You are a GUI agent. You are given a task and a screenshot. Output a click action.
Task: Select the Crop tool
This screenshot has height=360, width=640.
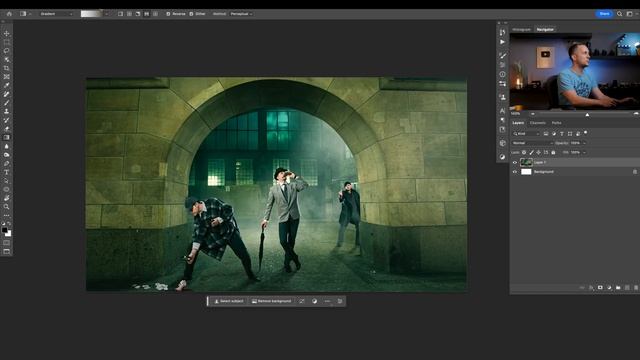coord(7,68)
